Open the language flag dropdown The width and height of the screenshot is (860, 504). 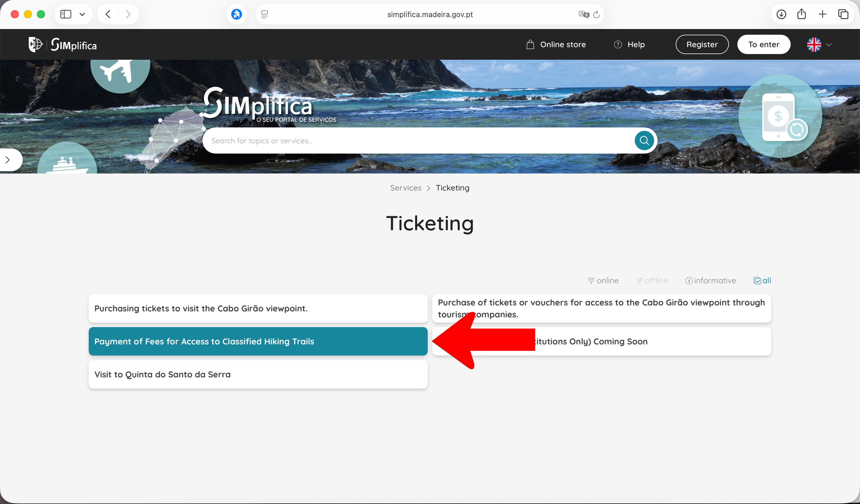819,45
